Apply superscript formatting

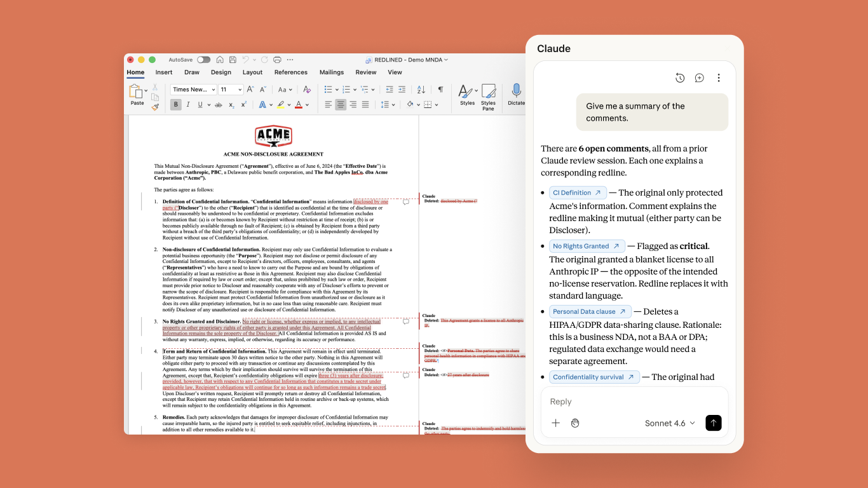tap(243, 105)
